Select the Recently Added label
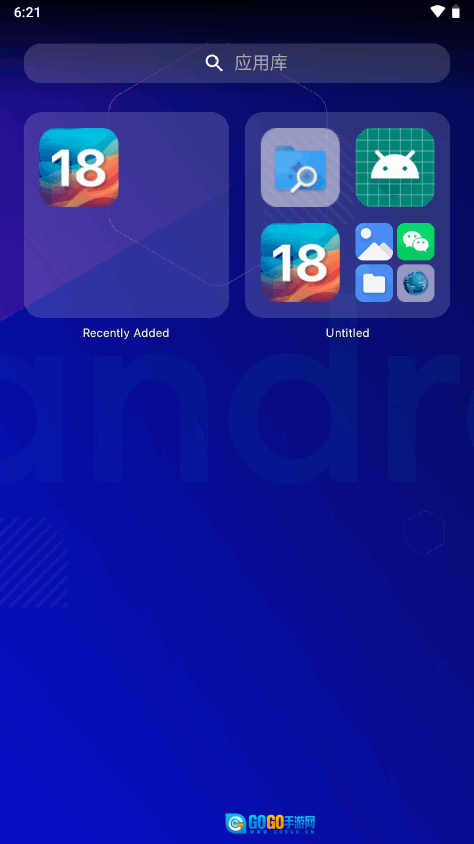Screen dimensions: 474x844 [x=126, y=333]
